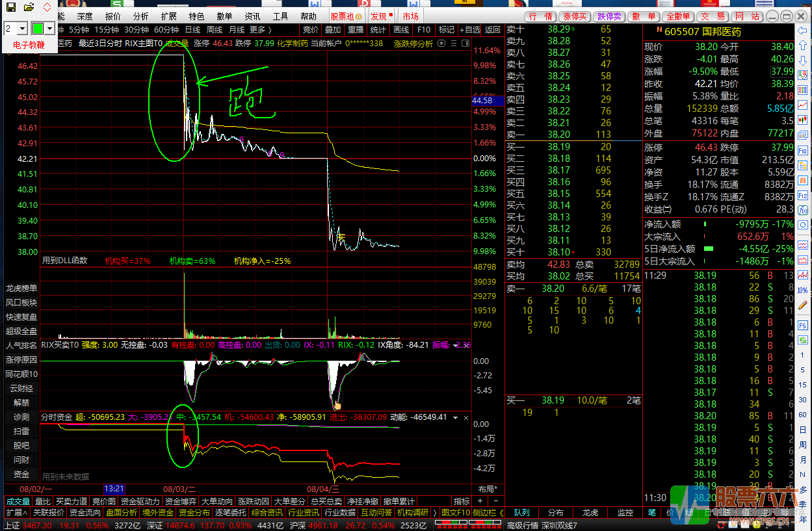Image resolution: width=812 pixels, height=531 pixels.
Task: Click the left arrow back icon in right sidebar
Action: (x=804, y=31)
